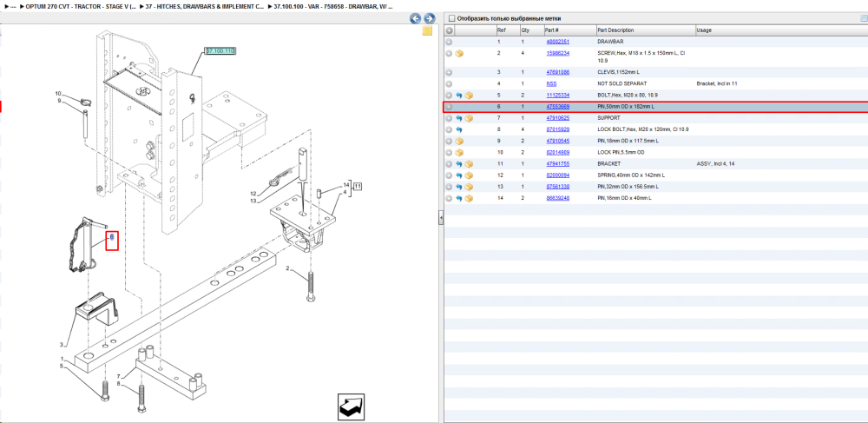Select callout 10 in the diagram

(x=57, y=94)
